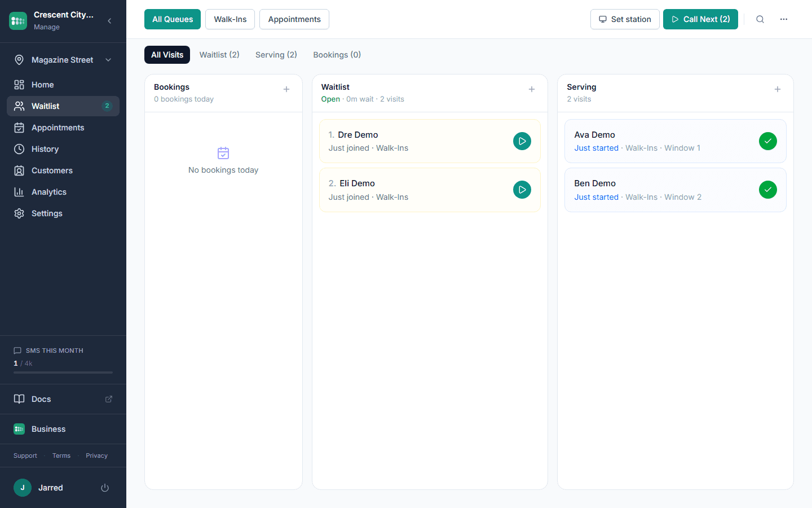The height and width of the screenshot is (508, 812).
Task: Click the empty bookings calendar icon
Action: 223,153
